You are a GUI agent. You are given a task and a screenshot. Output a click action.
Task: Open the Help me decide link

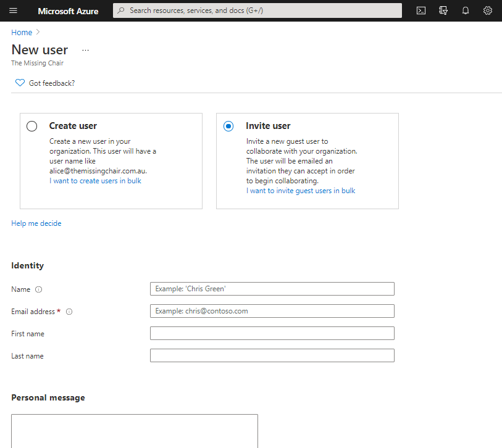pos(36,223)
